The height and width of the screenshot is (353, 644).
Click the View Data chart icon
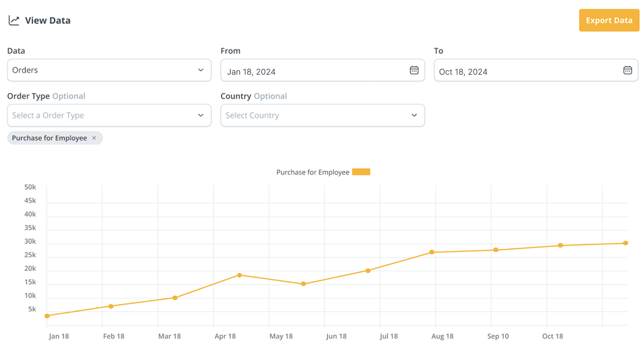14,20
